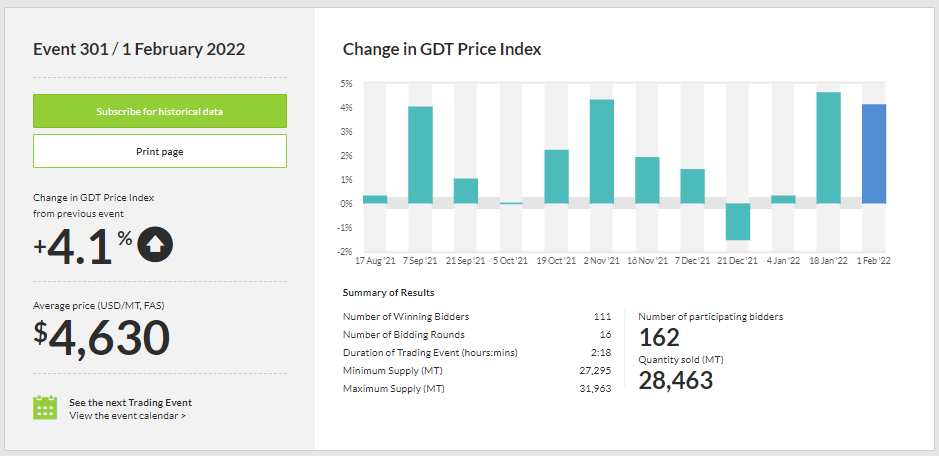
Task: Click the 16 Nov '21 chart bar
Action: [647, 180]
